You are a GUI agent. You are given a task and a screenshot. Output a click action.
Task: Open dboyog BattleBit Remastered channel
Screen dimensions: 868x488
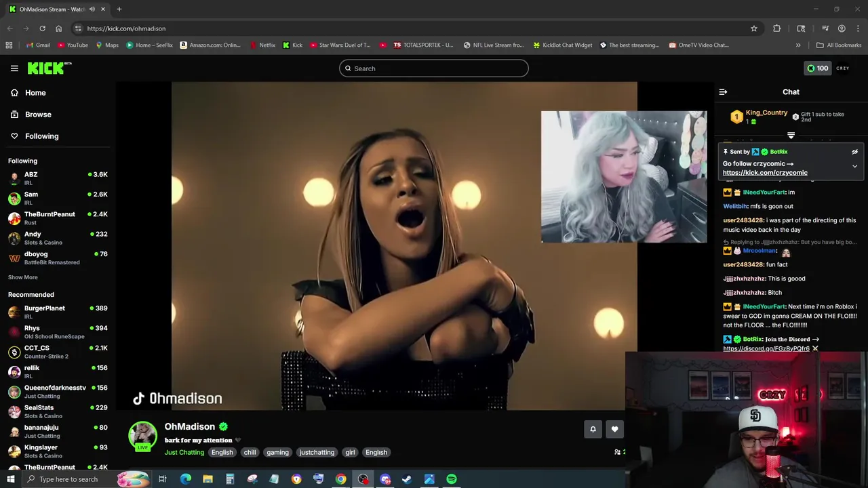[x=57, y=258]
